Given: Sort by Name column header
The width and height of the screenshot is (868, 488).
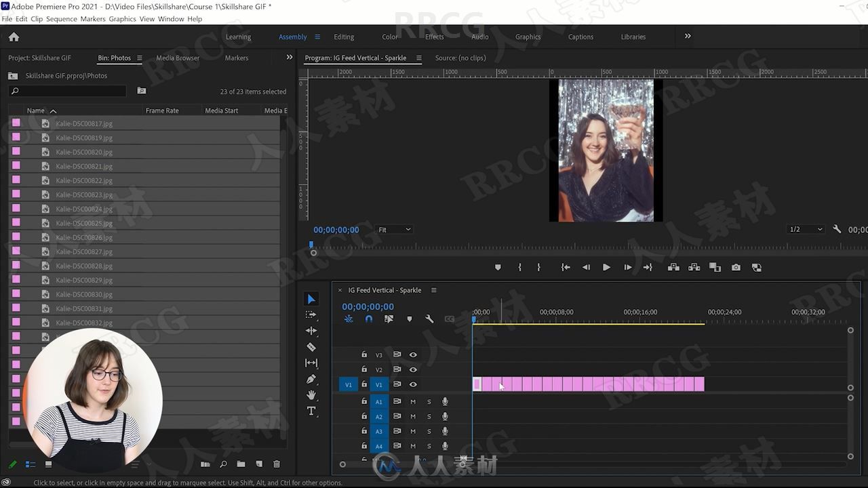Looking at the screenshot, I should click(36, 110).
